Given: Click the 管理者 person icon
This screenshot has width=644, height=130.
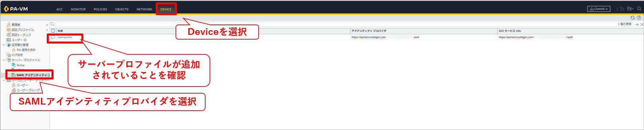Looking at the screenshot, I should click(9, 25).
